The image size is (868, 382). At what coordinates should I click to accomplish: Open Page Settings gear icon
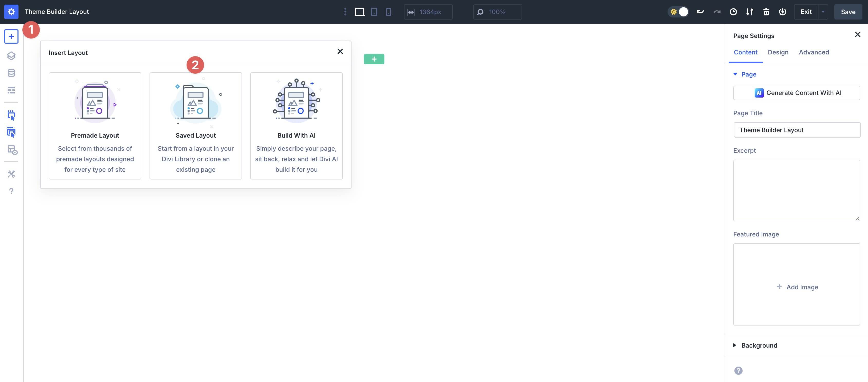(11, 12)
